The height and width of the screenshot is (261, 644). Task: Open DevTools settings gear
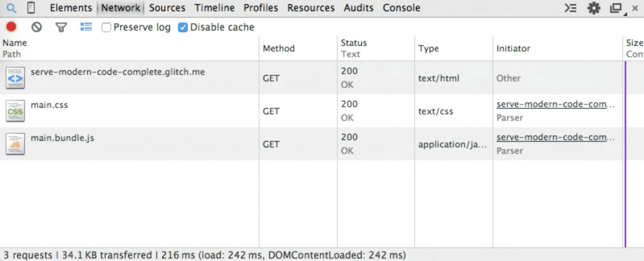(593, 8)
